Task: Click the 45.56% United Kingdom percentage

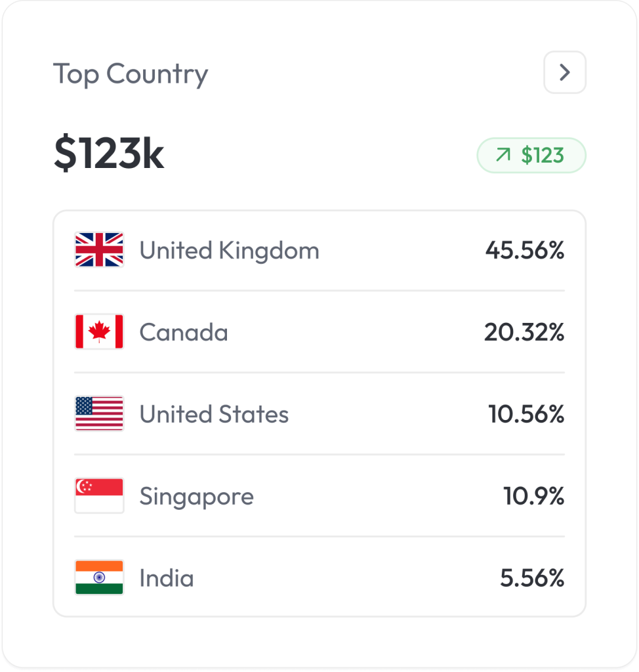Action: tap(525, 251)
